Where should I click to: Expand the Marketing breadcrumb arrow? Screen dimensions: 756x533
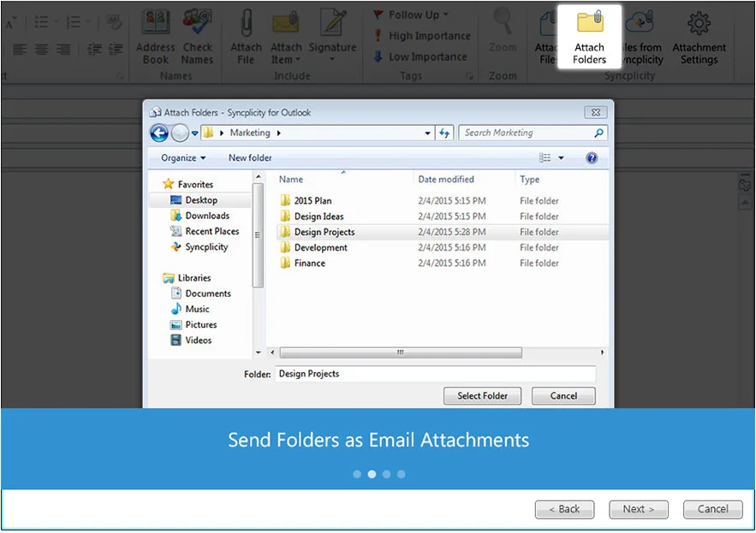(278, 133)
